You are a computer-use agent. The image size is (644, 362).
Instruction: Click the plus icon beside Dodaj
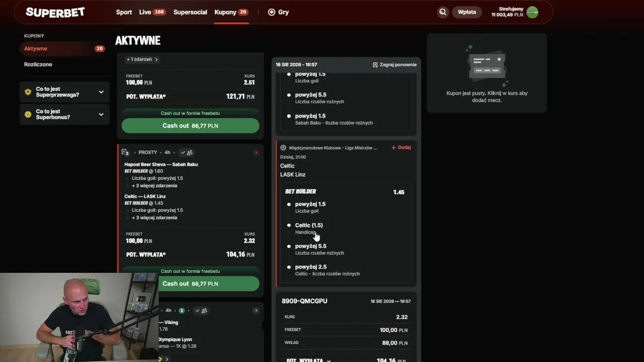pos(393,148)
